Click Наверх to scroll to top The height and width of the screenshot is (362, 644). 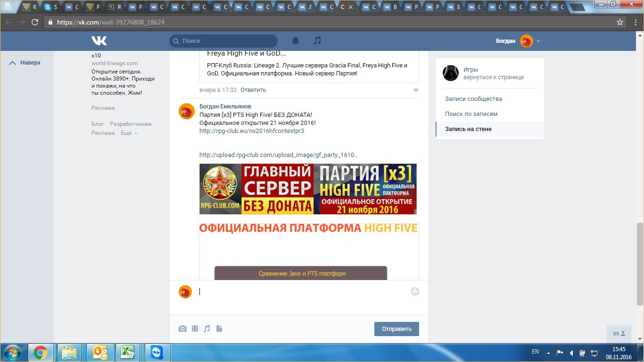[x=26, y=63]
